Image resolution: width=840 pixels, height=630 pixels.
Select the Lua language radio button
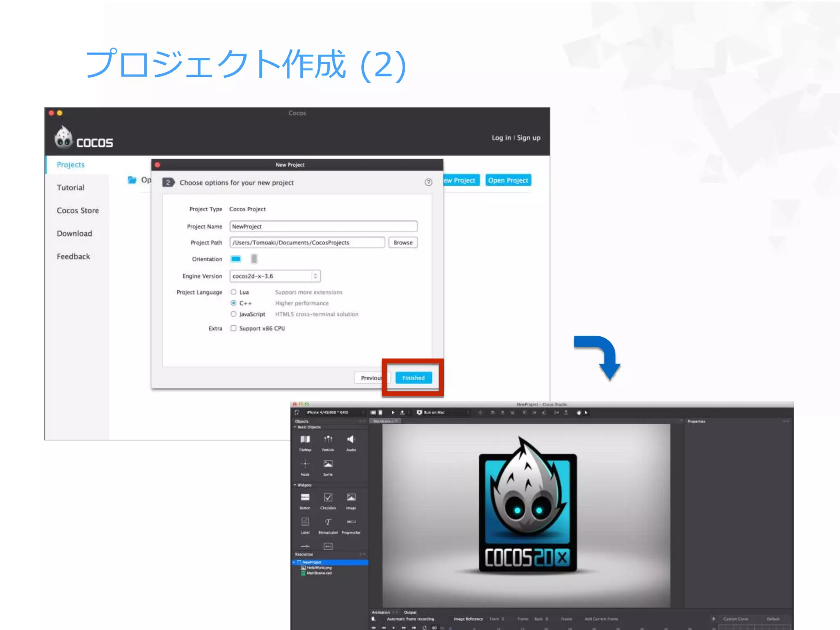pyautogui.click(x=233, y=292)
